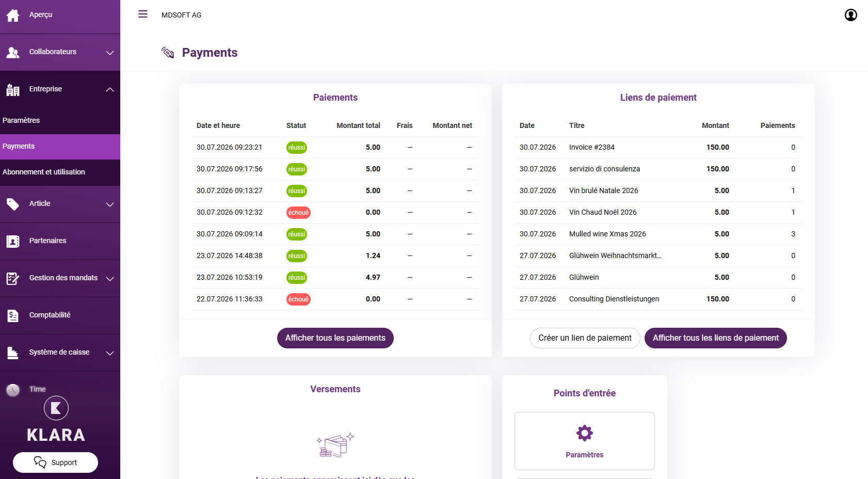Click the Support chat bubbles icon
This screenshot has width=868, height=479.
coord(40,462)
